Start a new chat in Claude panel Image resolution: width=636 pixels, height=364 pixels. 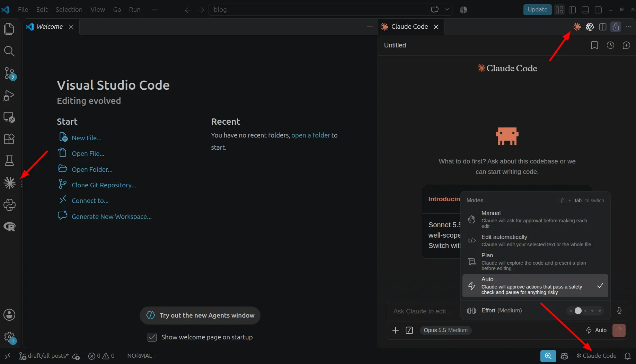626,45
